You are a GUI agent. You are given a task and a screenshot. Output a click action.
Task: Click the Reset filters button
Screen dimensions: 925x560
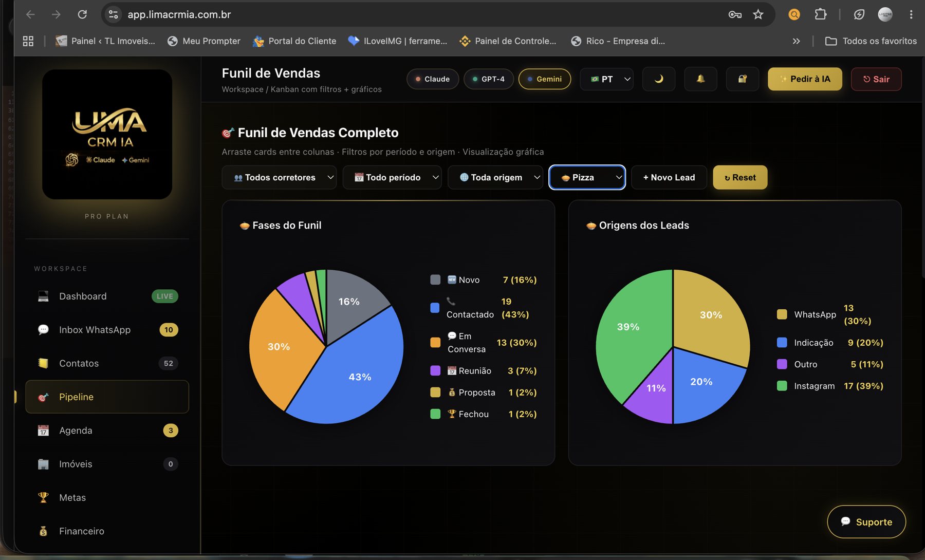point(740,177)
